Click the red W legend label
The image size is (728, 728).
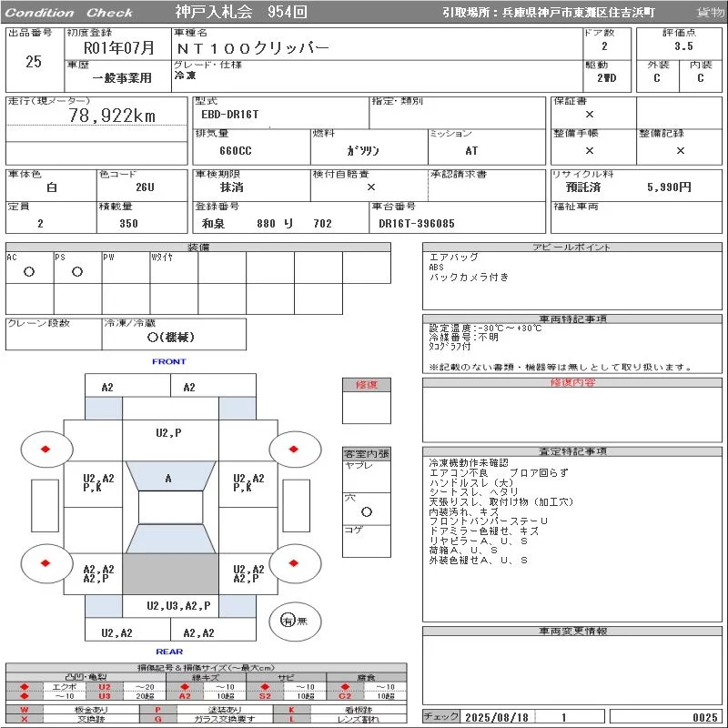tap(25, 710)
